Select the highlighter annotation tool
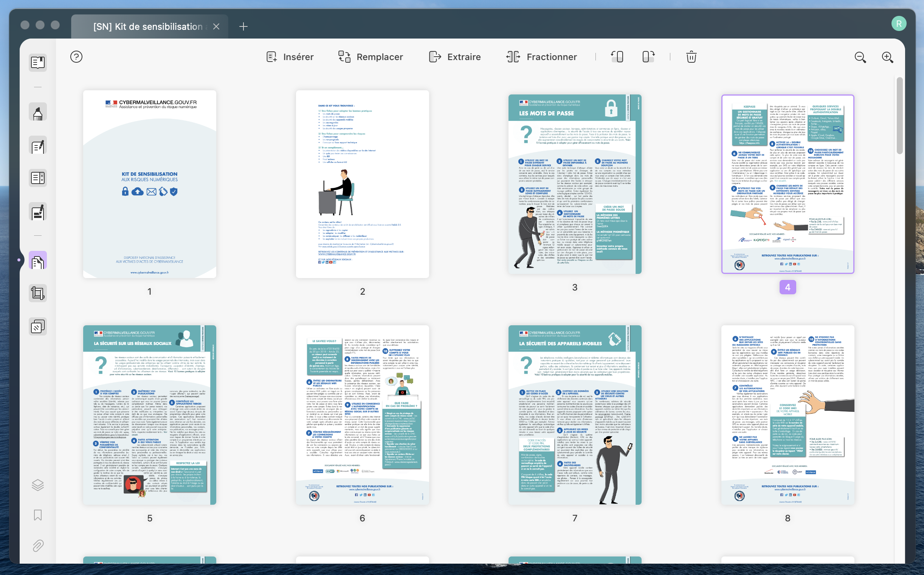924x575 pixels. 38,112
